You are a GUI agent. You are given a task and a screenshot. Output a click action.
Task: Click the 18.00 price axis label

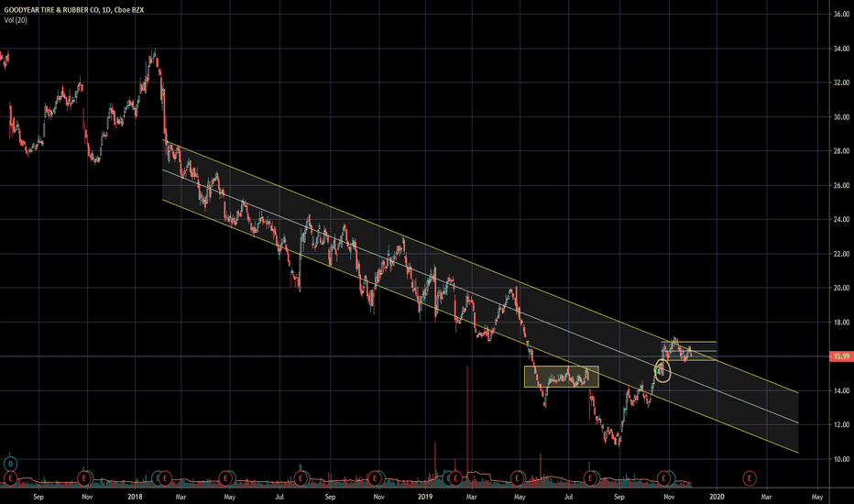pyautogui.click(x=841, y=322)
